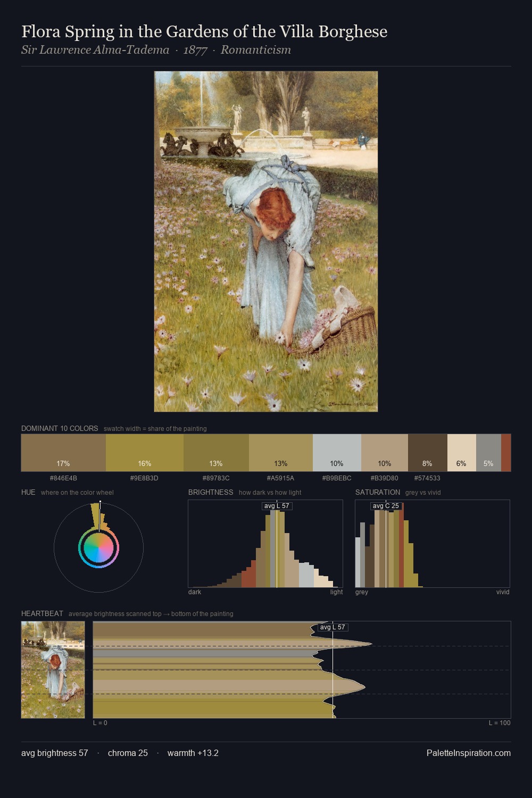Select the #B39D80 beige swatch
This screenshot has width=532, height=798.
[385, 453]
